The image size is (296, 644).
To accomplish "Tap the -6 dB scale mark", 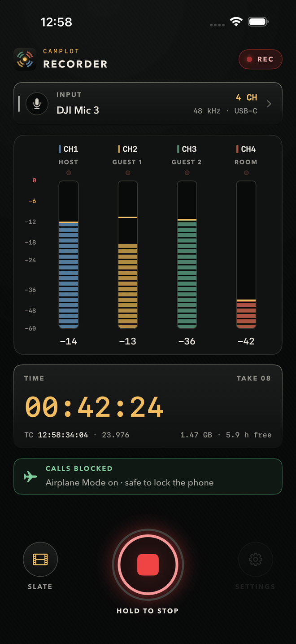I will coord(32,201).
